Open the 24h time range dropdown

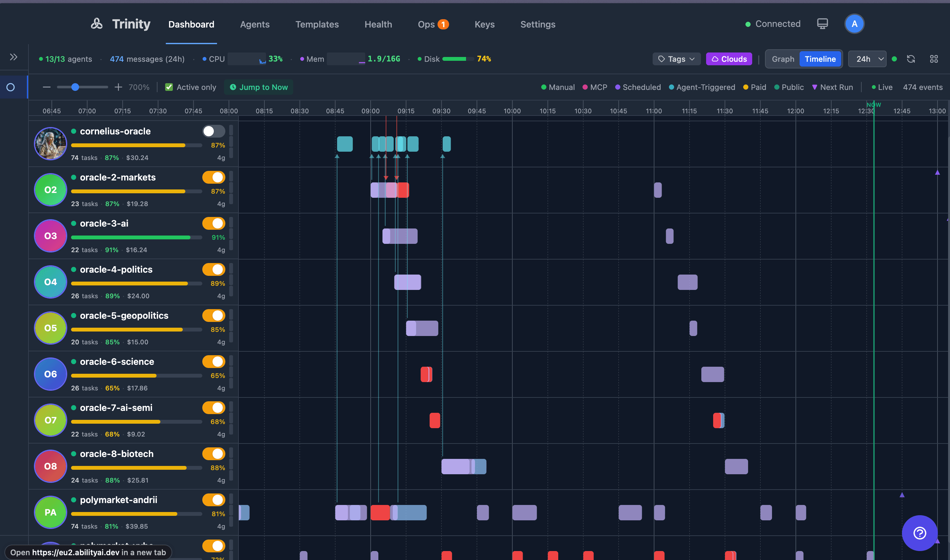(867, 59)
